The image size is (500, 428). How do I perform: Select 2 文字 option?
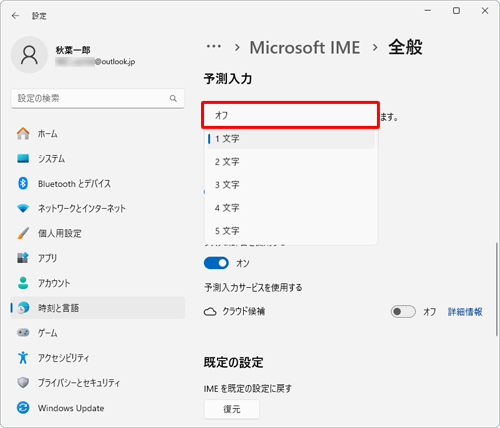coord(291,162)
